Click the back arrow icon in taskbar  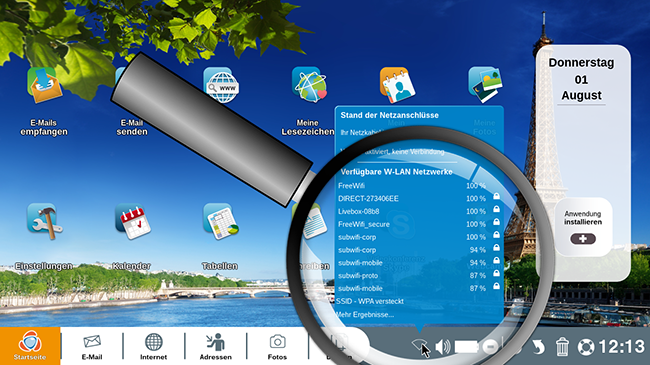point(538,347)
